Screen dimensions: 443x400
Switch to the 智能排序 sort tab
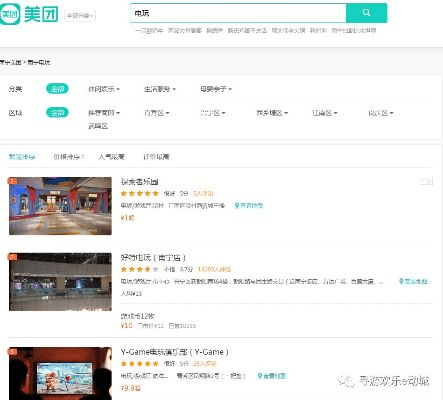point(22,157)
